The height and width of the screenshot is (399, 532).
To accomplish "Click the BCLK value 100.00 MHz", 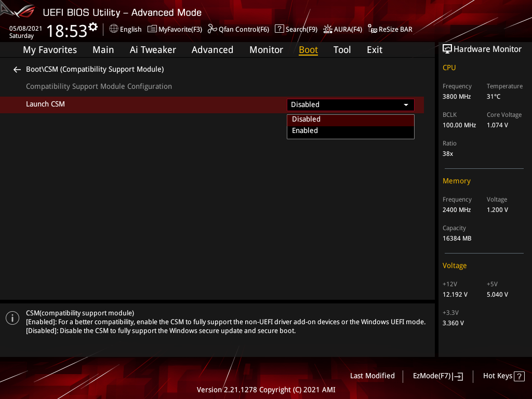I will tap(459, 125).
